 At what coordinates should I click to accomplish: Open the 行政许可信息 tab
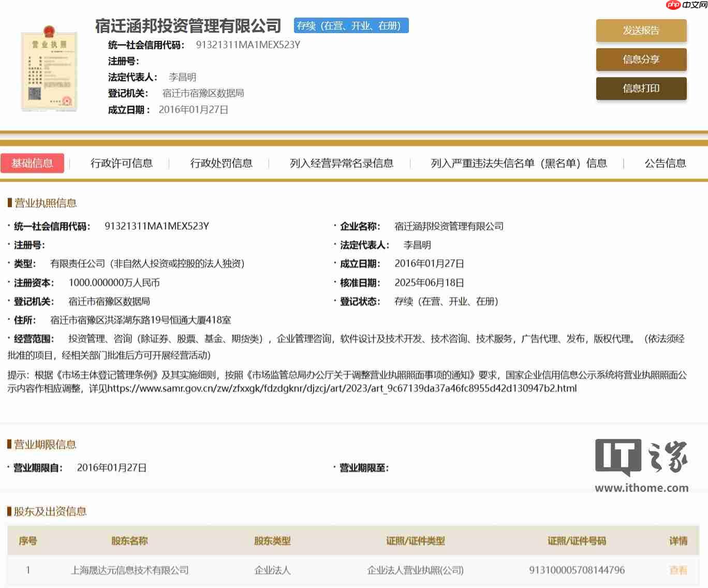pos(122,163)
